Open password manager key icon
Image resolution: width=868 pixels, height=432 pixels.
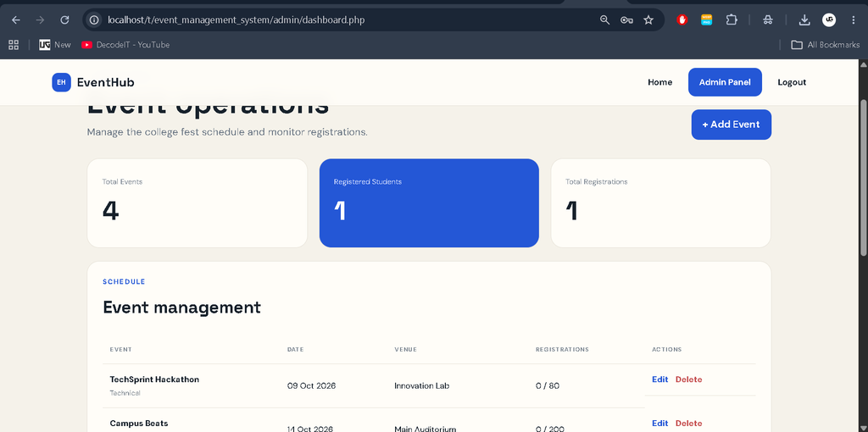(x=626, y=20)
